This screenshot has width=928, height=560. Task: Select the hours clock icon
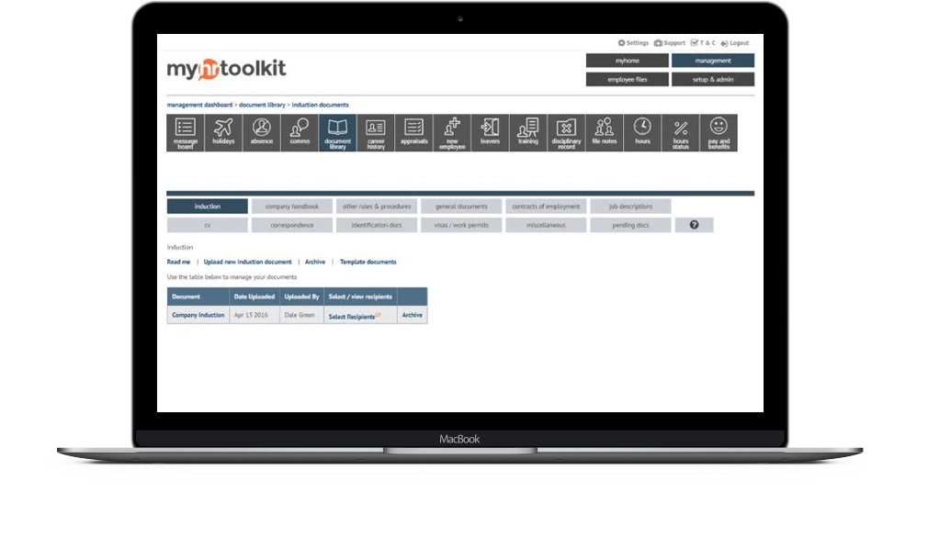point(642,131)
